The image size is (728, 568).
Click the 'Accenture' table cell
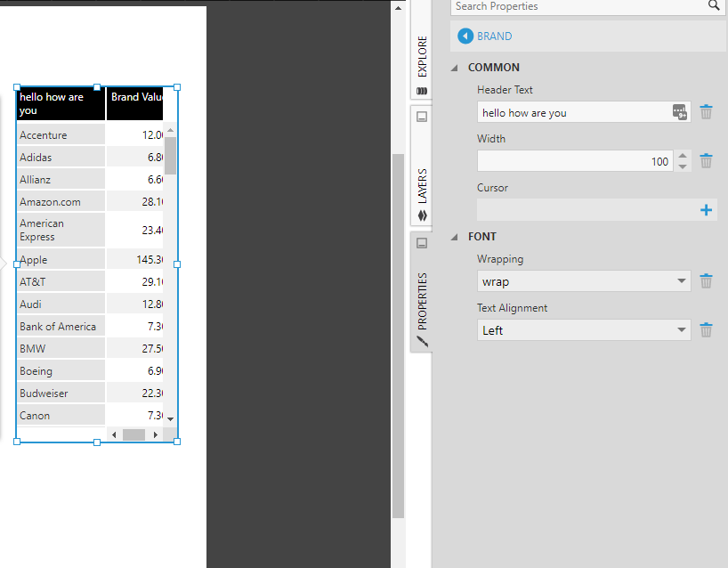[x=61, y=134]
